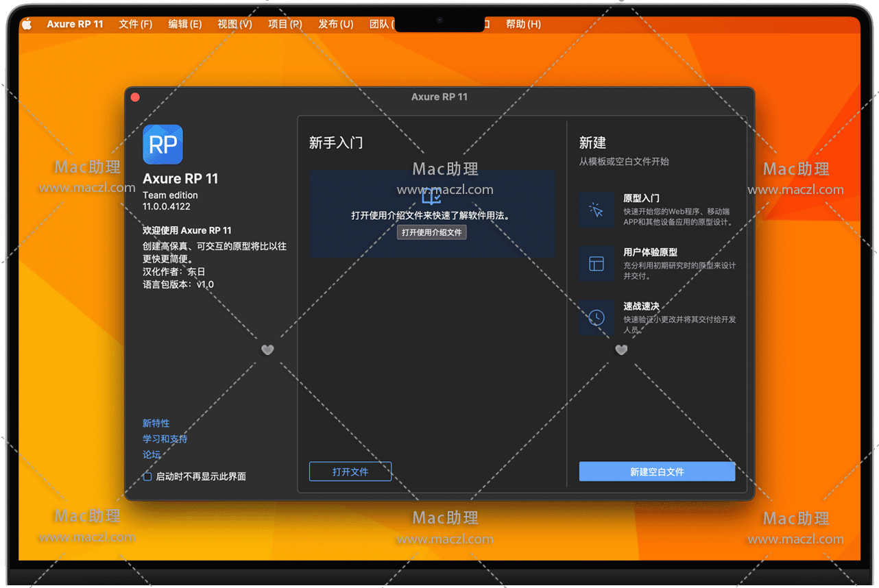Click the 欢迎使用 Axure RP 11 line
This screenshot has width=879, height=588.
tap(187, 230)
